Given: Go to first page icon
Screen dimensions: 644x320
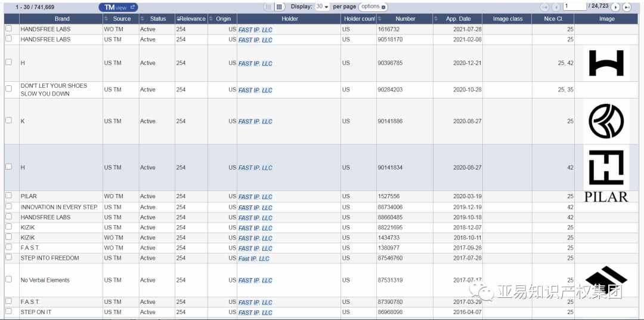Looking at the screenshot, I should pyautogui.click(x=544, y=7).
